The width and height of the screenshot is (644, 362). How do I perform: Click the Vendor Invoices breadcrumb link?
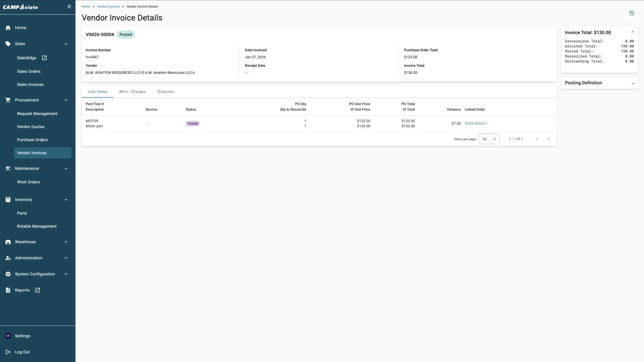108,7
